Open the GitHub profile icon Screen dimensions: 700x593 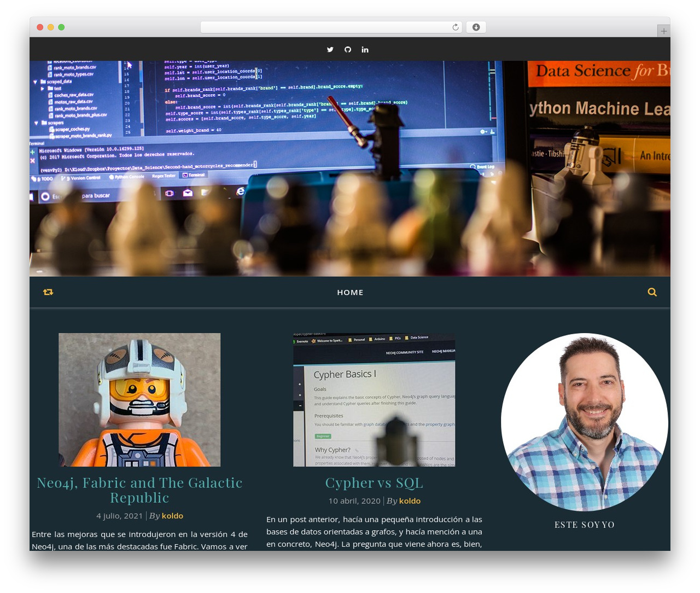click(348, 49)
